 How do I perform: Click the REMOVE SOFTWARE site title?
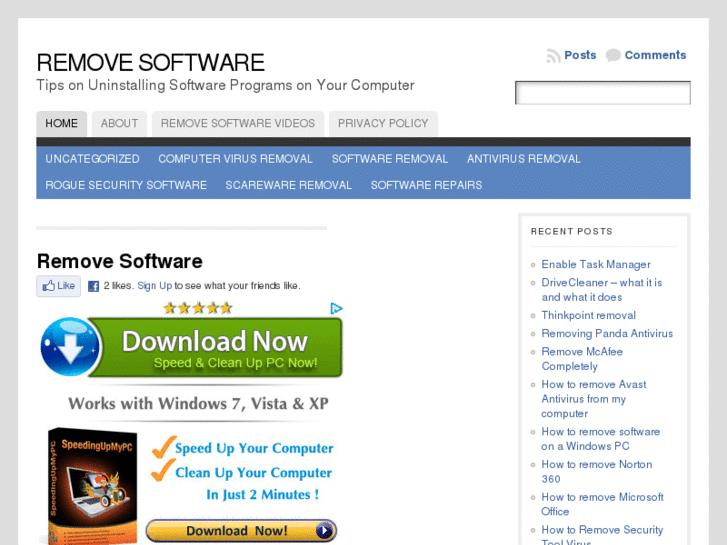(x=151, y=63)
